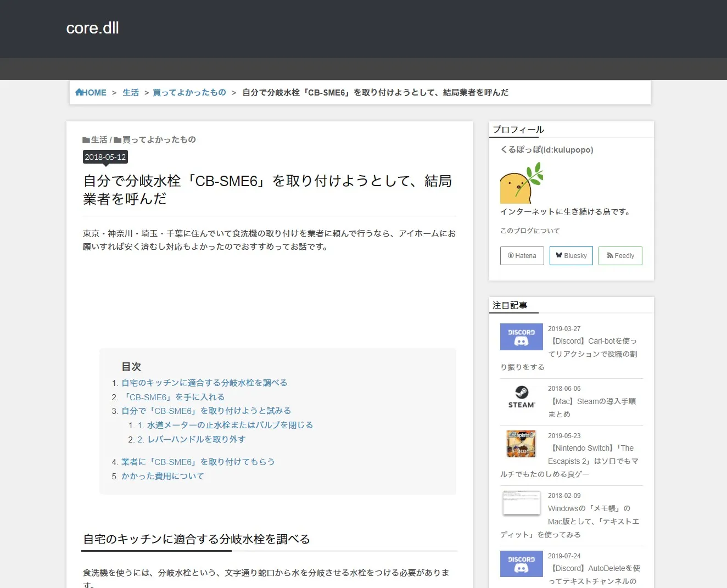The height and width of the screenshot is (588, 727).
Task: Click the 2019-07-24 date text
Action: [564, 556]
